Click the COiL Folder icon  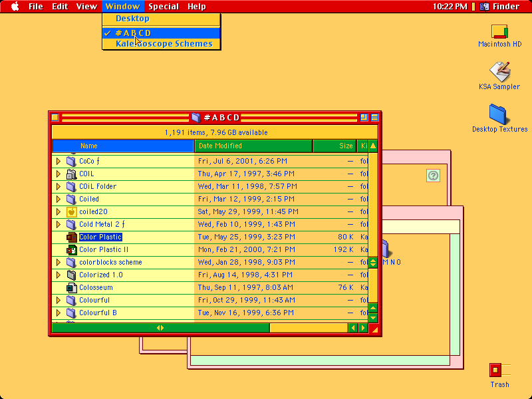click(x=71, y=186)
